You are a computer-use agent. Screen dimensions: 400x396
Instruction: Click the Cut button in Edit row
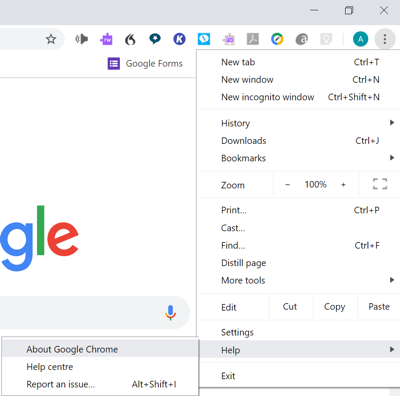[290, 307]
